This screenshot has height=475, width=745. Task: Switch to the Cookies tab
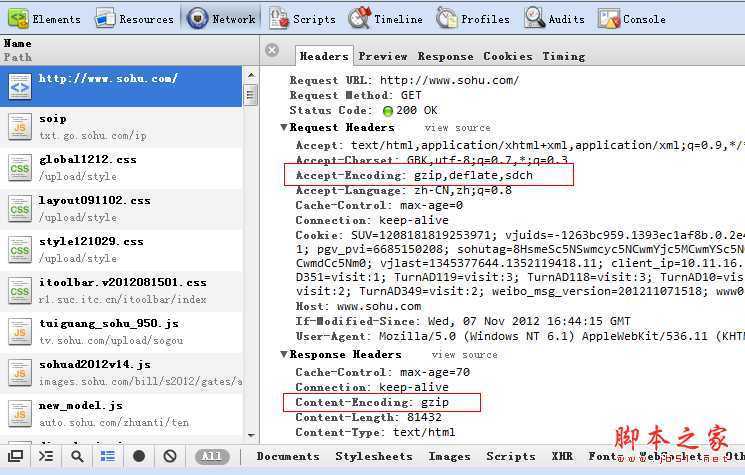[508, 56]
